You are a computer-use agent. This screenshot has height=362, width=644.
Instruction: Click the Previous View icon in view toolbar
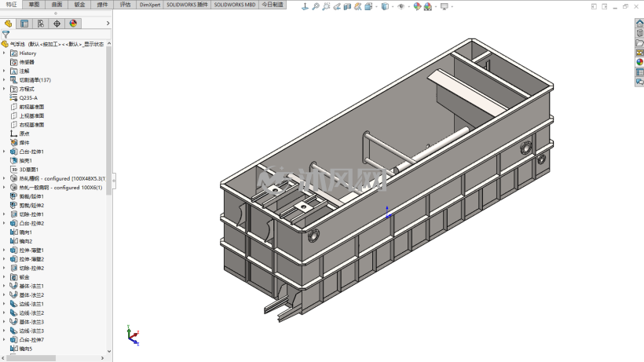click(x=337, y=6)
